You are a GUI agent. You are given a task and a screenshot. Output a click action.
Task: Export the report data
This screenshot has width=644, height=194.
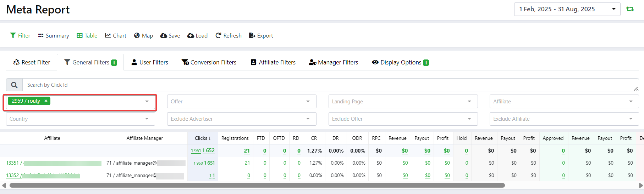pos(261,36)
